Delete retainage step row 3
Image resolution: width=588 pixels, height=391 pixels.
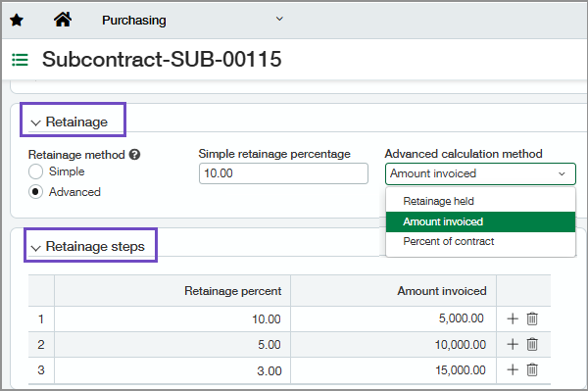[x=532, y=370]
